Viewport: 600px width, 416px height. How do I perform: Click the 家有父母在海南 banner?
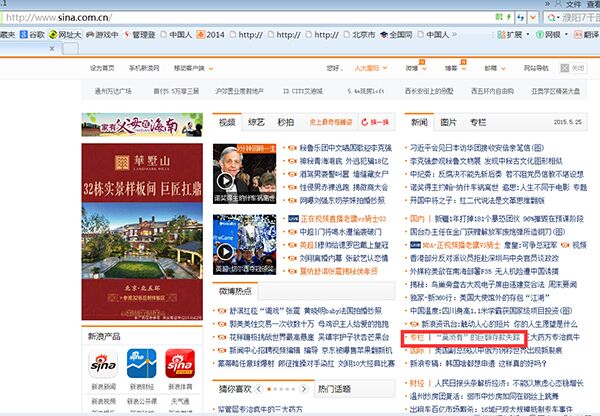point(142,125)
